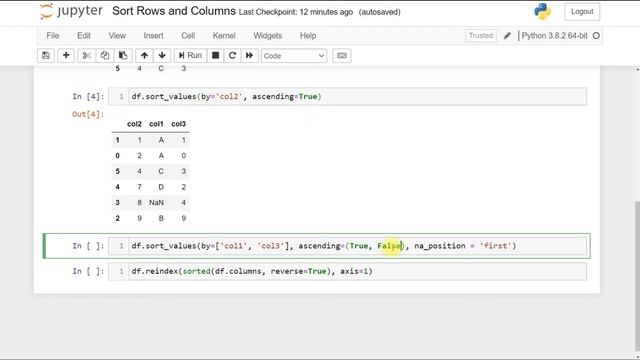Click the Jupyter logo
640x360 pixels.
click(x=71, y=11)
